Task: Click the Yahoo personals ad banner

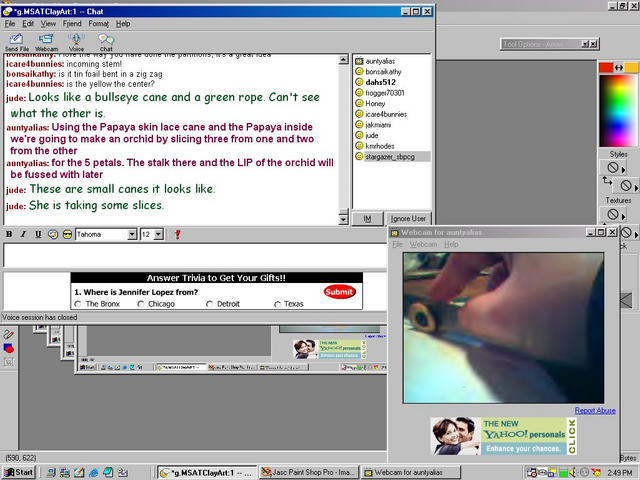Action: click(x=504, y=436)
